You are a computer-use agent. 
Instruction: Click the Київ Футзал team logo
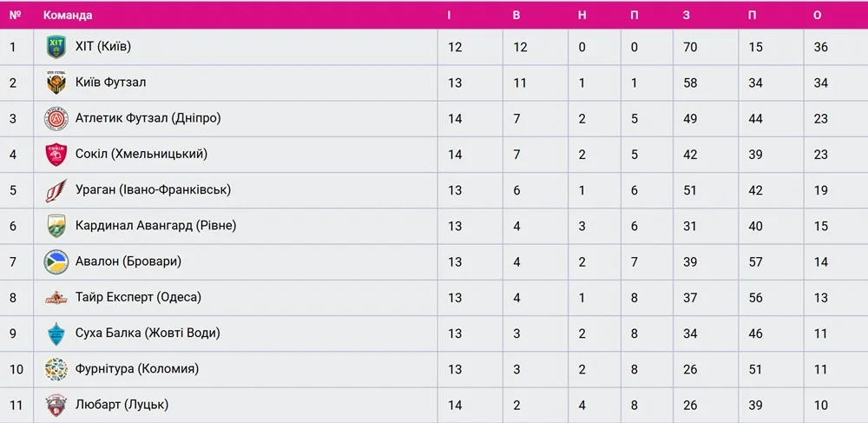(56, 83)
